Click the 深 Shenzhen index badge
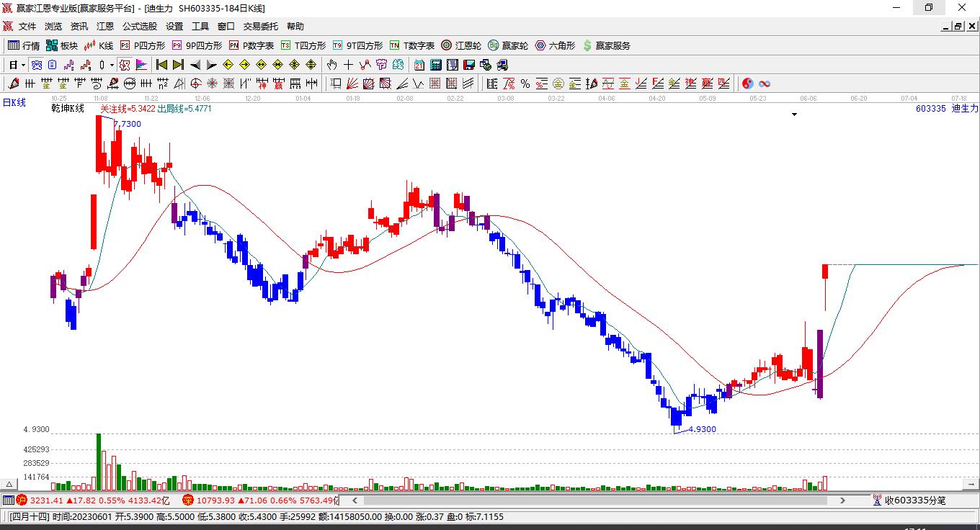This screenshot has width=980, height=530. tap(188, 500)
